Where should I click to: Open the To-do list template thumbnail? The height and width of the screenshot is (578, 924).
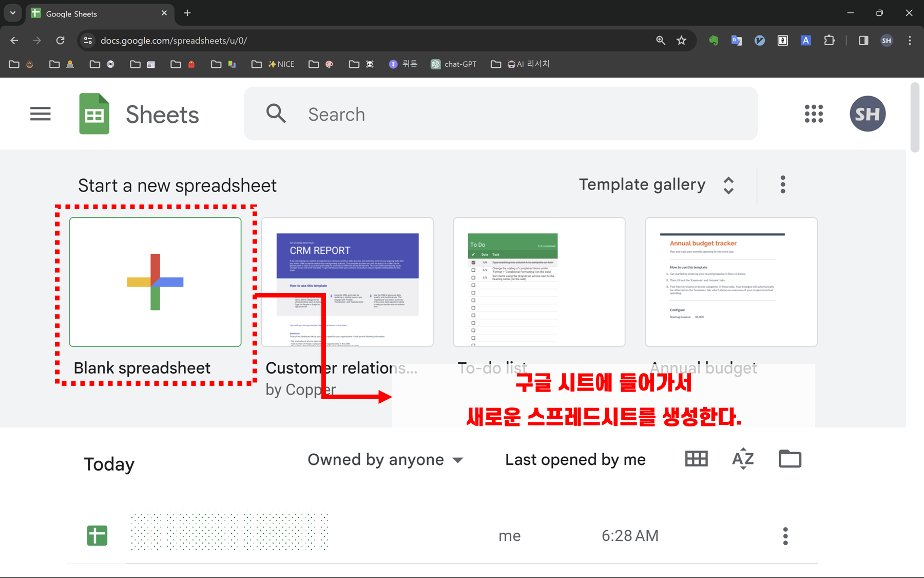click(539, 282)
